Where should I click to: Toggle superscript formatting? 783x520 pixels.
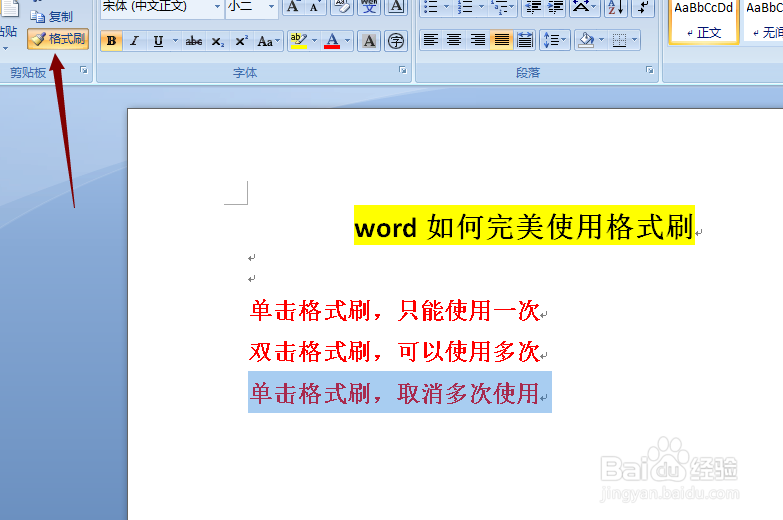tap(241, 41)
